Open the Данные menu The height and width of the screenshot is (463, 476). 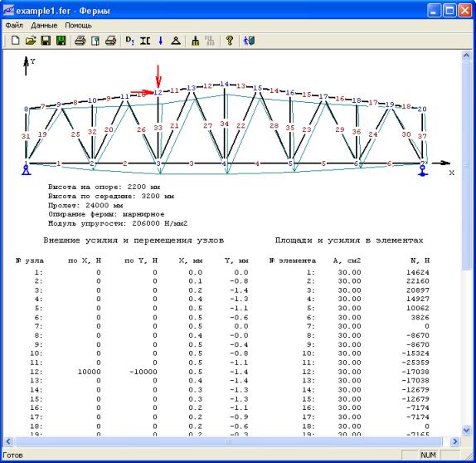coord(44,25)
